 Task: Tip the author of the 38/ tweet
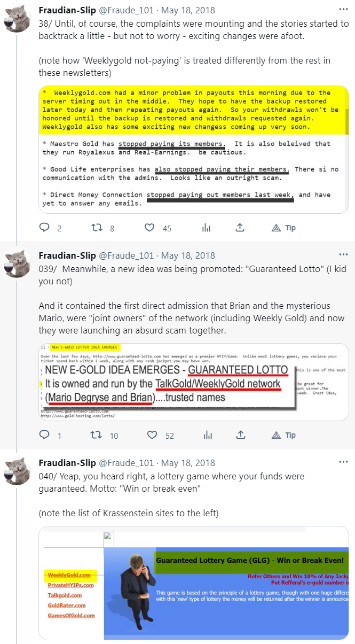[x=283, y=228]
